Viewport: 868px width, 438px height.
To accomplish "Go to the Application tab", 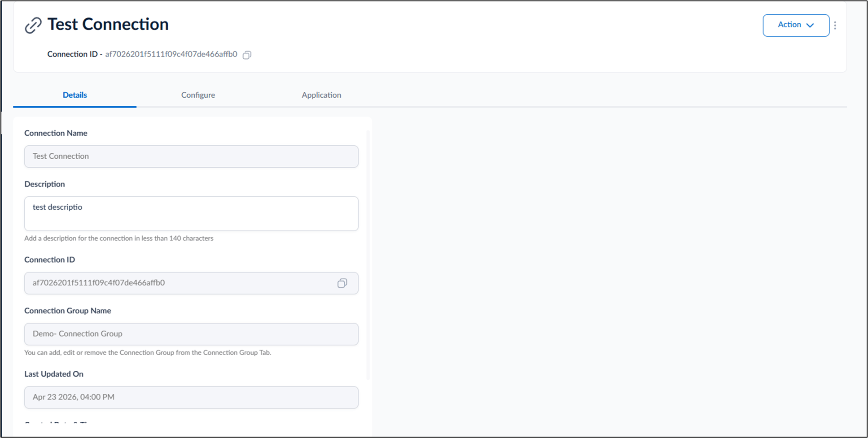I will pos(321,95).
